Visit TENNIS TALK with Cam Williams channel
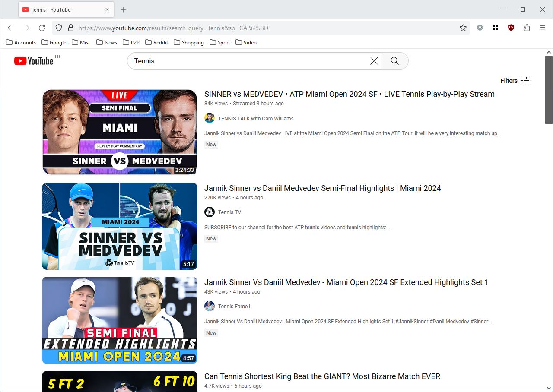The image size is (553, 392). (x=256, y=118)
